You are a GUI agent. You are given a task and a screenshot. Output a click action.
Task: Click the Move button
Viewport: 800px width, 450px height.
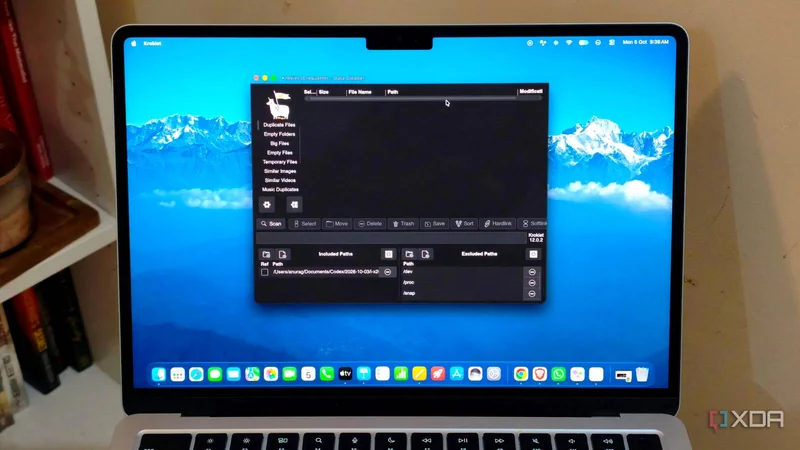click(x=337, y=223)
